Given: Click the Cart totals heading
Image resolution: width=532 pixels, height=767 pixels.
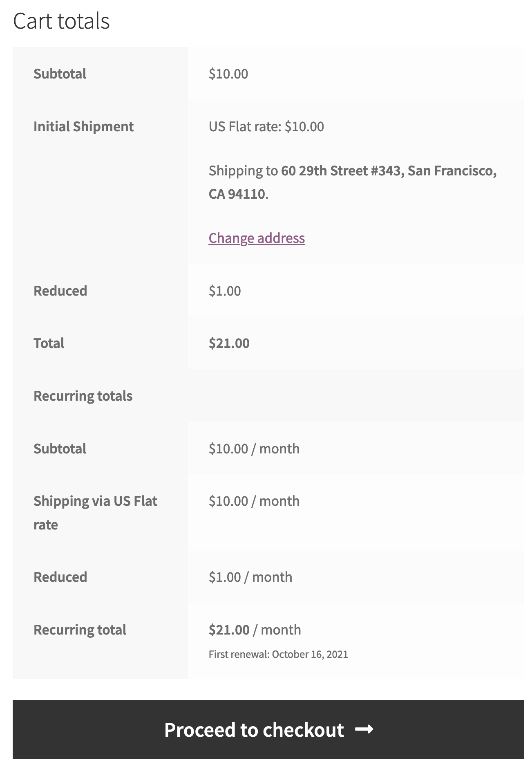Looking at the screenshot, I should click(x=61, y=21).
